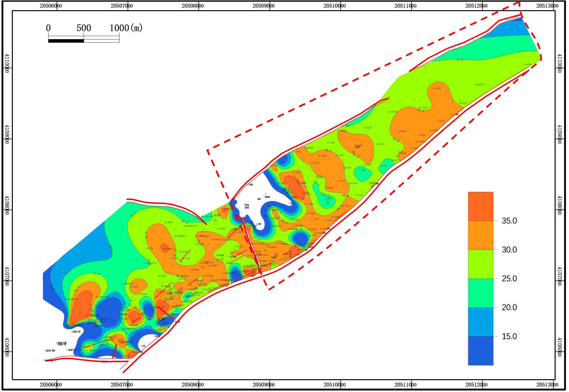Click the Q103-52 well marker
The image size is (569, 392).
click(72, 332)
